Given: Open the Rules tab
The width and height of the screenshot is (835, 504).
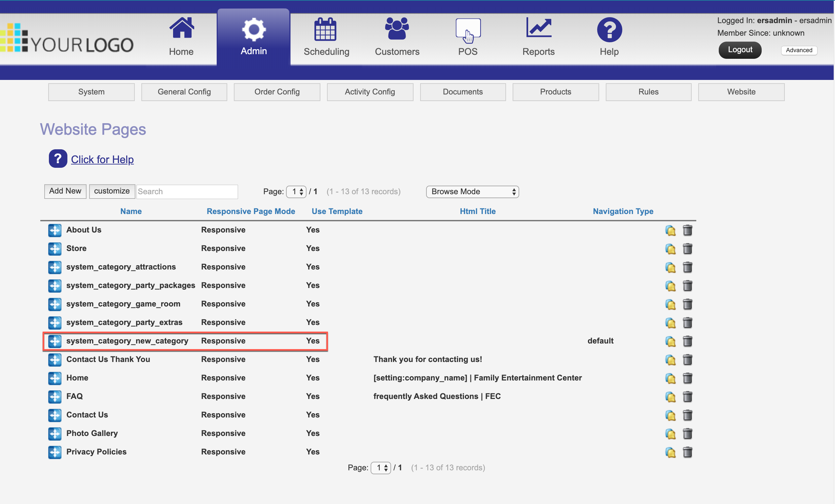Looking at the screenshot, I should click(x=649, y=92).
